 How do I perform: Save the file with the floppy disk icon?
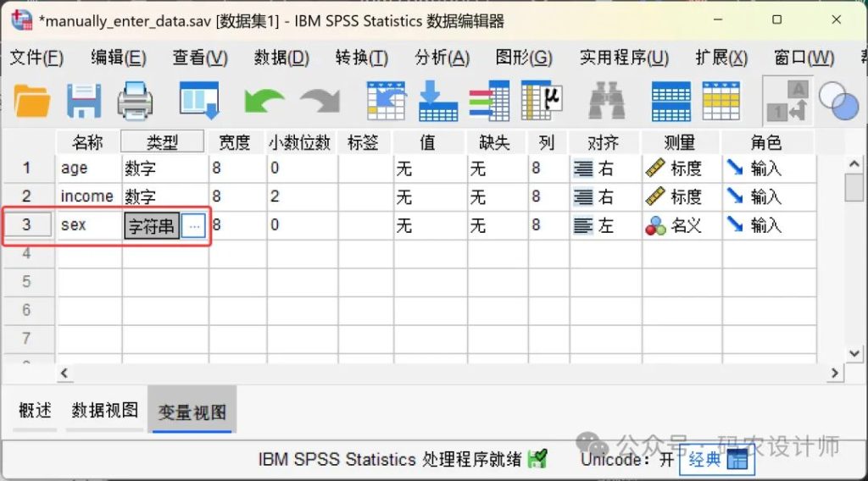[x=84, y=101]
